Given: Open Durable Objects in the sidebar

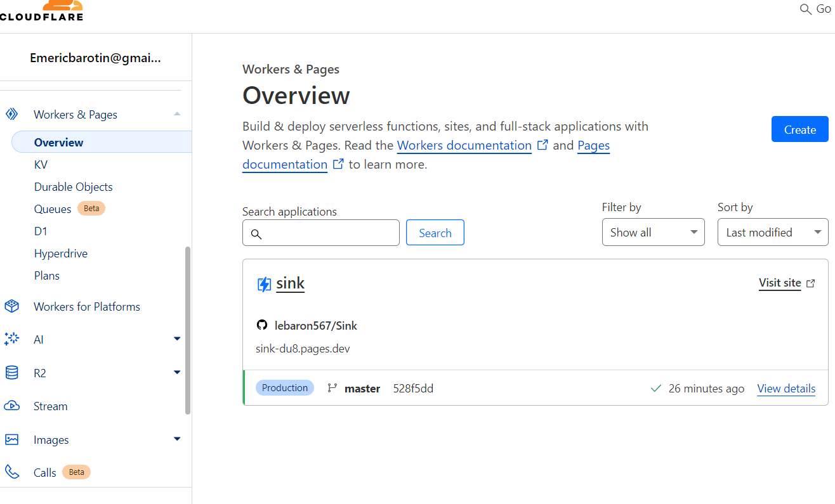Looking at the screenshot, I should 74,187.
